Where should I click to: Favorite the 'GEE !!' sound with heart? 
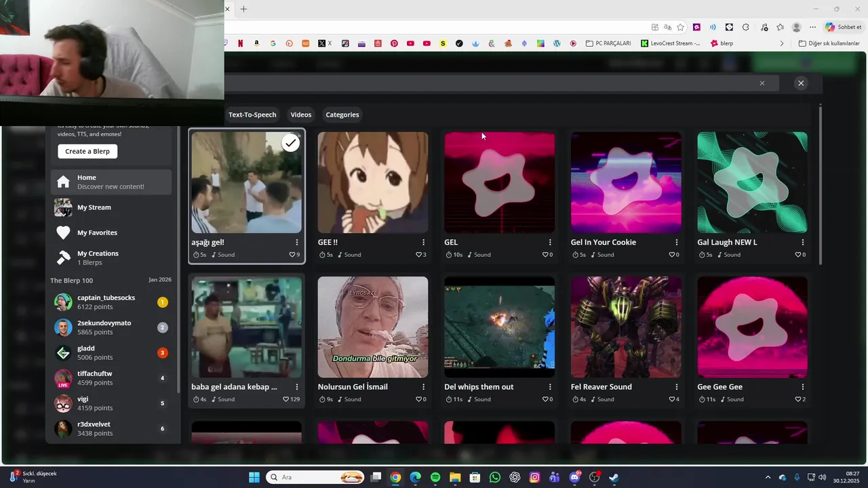click(x=419, y=255)
